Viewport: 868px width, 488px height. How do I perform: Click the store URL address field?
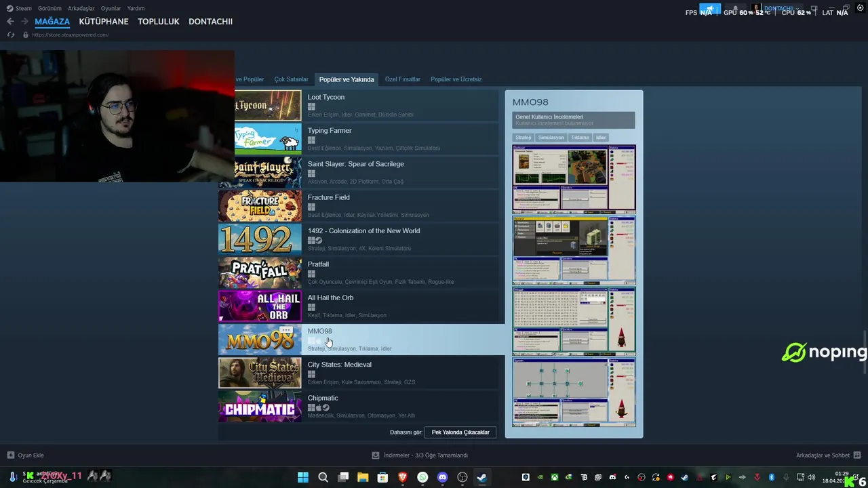tap(71, 35)
